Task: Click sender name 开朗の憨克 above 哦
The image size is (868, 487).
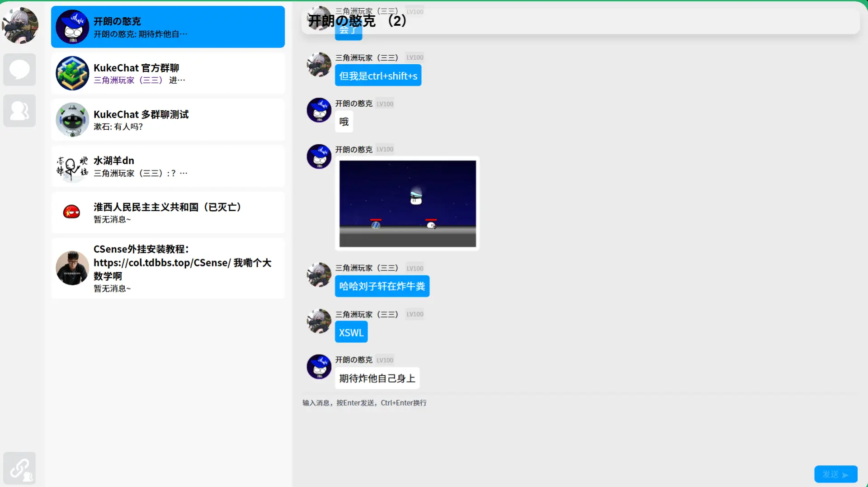Action: [x=354, y=104]
